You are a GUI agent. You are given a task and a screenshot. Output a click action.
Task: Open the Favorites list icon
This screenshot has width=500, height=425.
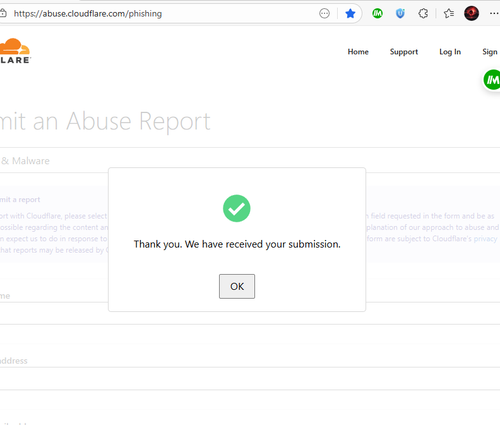[x=449, y=14]
